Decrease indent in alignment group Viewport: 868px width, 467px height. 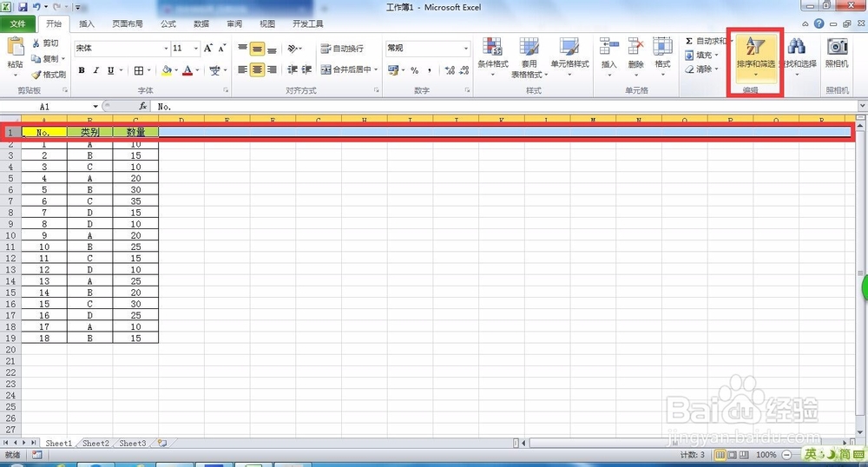293,69
